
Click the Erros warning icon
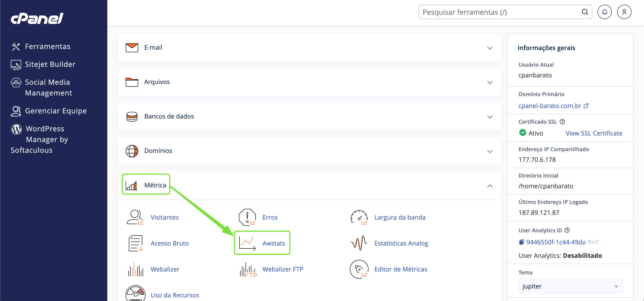(x=247, y=217)
